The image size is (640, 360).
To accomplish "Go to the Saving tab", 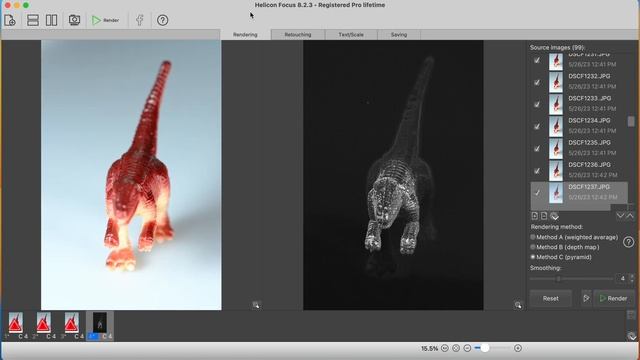I will (399, 35).
